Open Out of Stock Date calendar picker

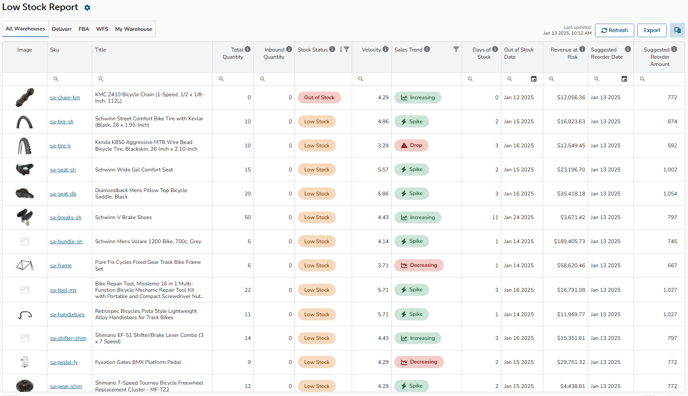pyautogui.click(x=534, y=79)
